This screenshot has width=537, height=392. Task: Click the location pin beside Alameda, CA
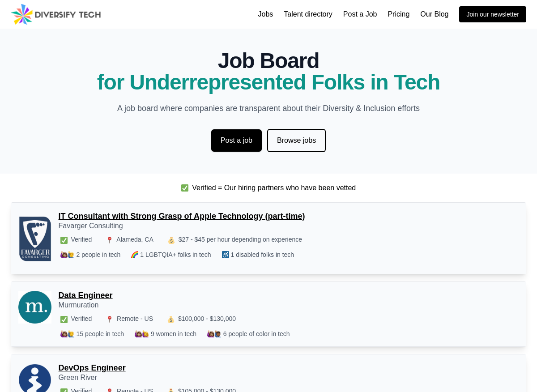pyautogui.click(x=110, y=240)
